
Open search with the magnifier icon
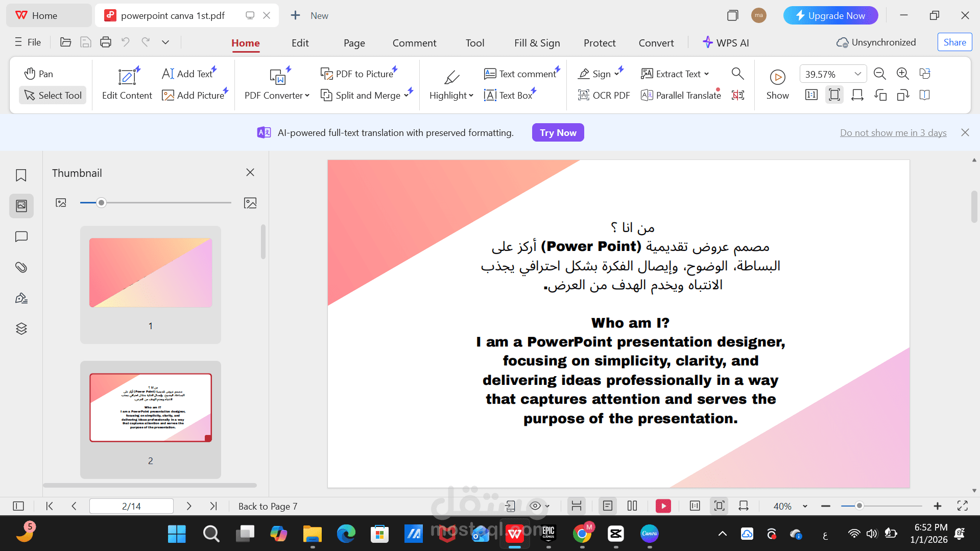737,74
